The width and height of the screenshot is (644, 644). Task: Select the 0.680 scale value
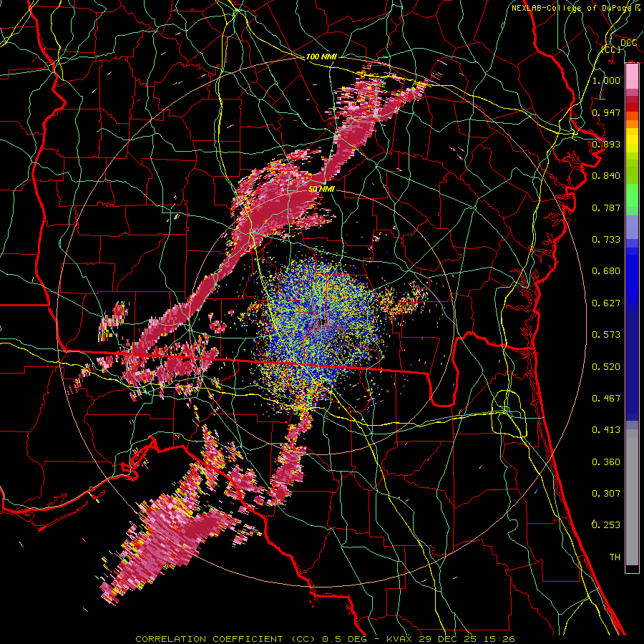(x=606, y=271)
